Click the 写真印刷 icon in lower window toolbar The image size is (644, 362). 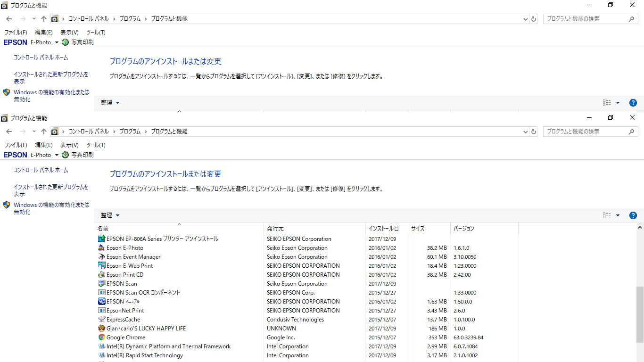(x=66, y=155)
